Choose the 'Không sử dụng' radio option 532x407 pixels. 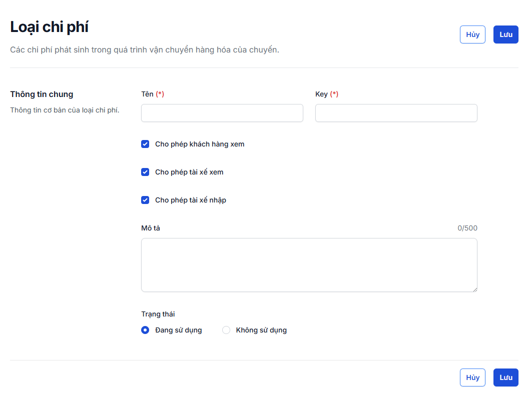pyautogui.click(x=226, y=330)
